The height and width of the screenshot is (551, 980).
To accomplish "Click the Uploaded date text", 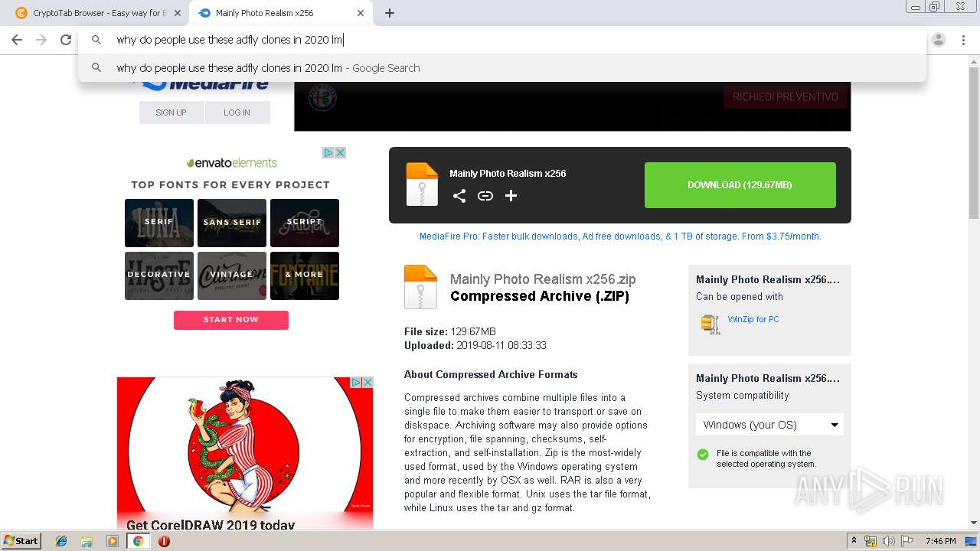I will 475,345.
